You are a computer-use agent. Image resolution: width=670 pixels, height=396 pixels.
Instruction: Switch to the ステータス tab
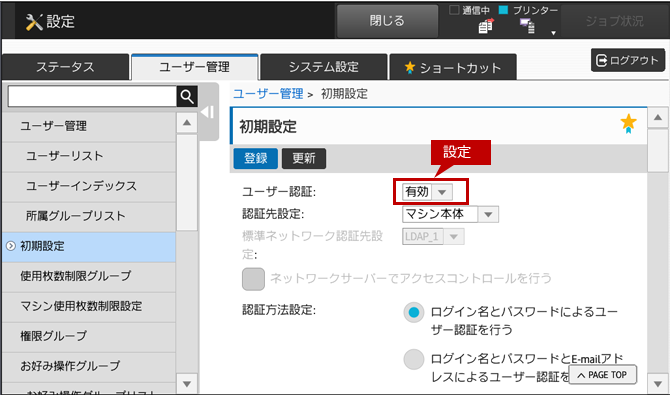click(x=65, y=67)
